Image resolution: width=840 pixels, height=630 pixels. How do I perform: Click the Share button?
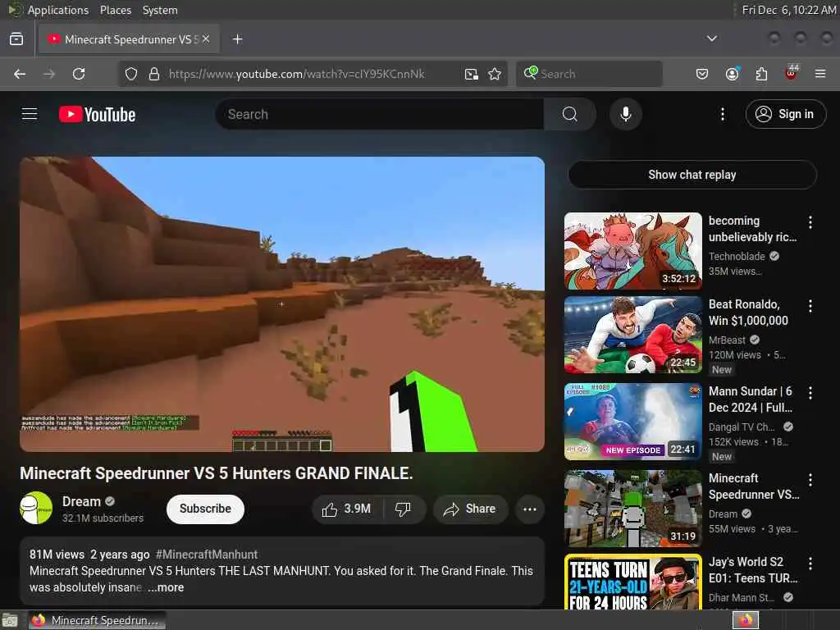point(469,509)
